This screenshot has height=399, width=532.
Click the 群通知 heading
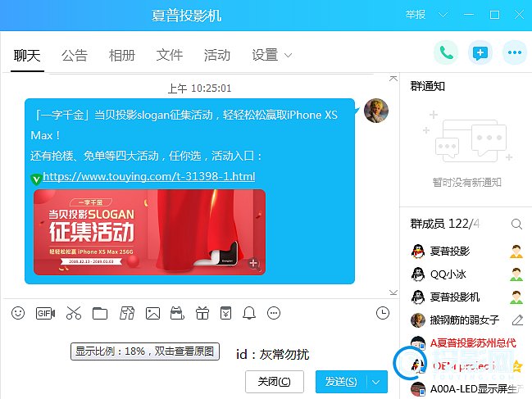pos(428,87)
